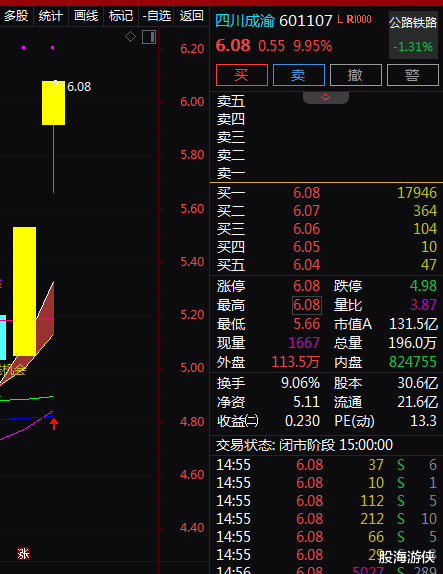Click the 总量 value 196.0万
443x574 pixels.
(x=412, y=343)
